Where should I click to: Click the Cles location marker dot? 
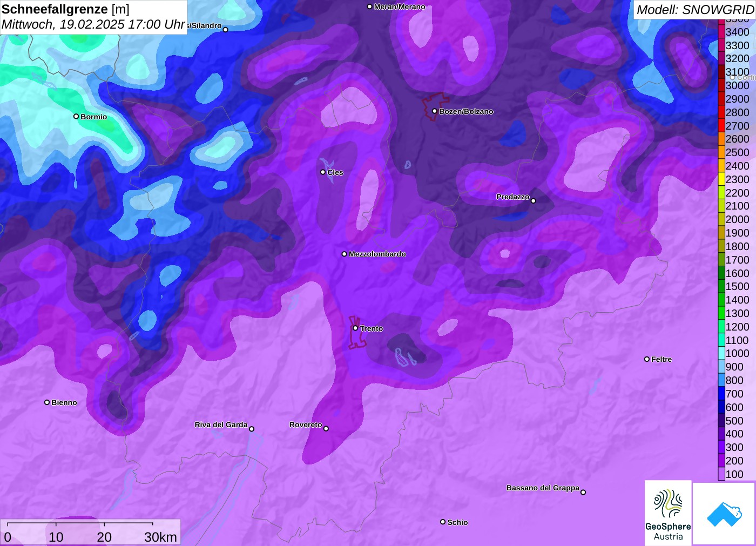click(323, 172)
